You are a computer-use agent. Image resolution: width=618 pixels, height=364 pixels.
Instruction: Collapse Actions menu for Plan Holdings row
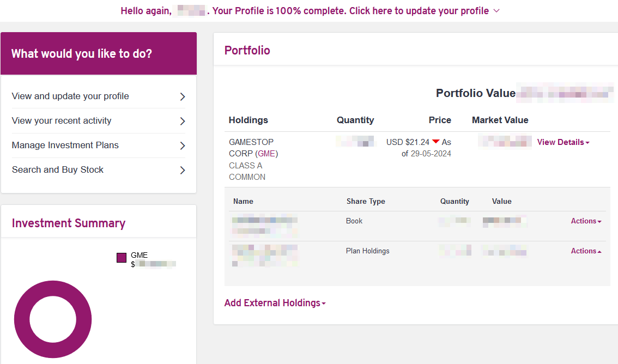pyautogui.click(x=586, y=251)
